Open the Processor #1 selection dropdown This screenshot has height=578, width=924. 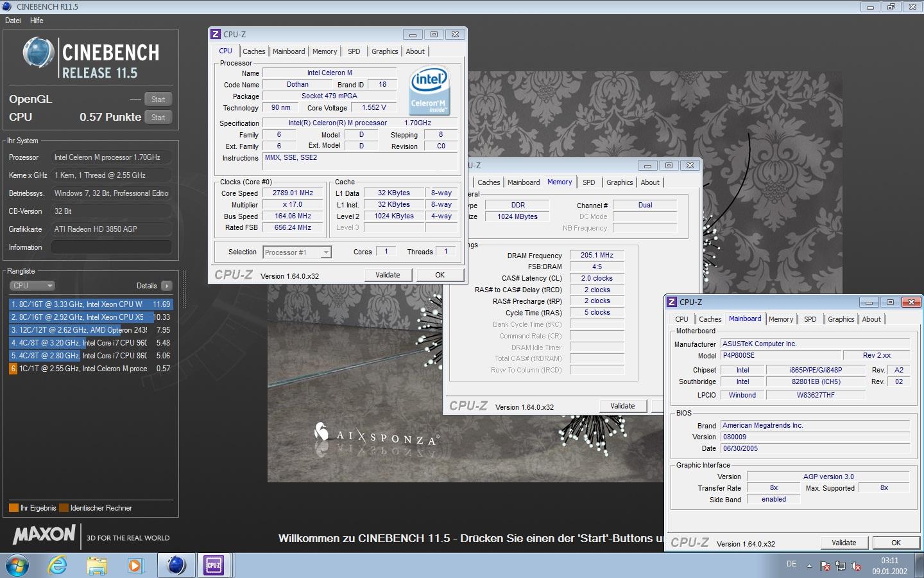tap(297, 252)
